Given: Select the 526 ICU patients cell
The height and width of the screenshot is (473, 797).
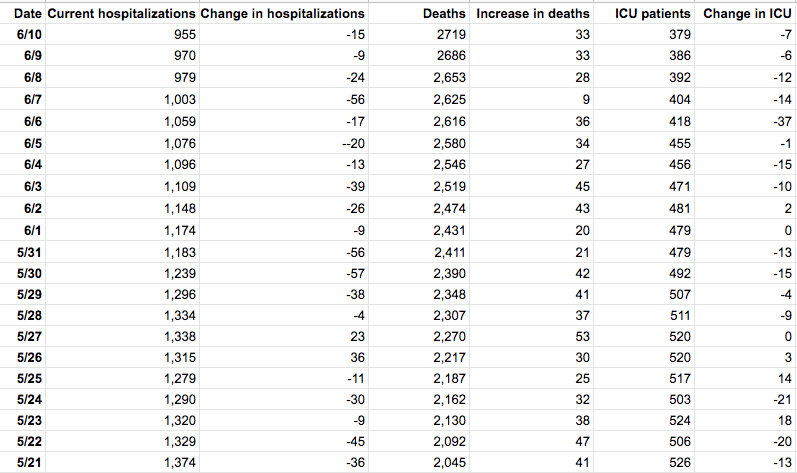Looking at the screenshot, I should 679,462.
